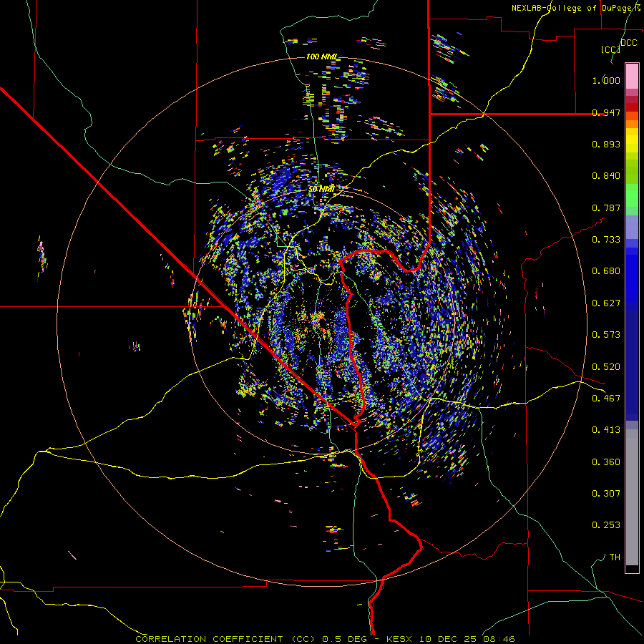Click the 1.000 legend value

pyautogui.click(x=606, y=80)
